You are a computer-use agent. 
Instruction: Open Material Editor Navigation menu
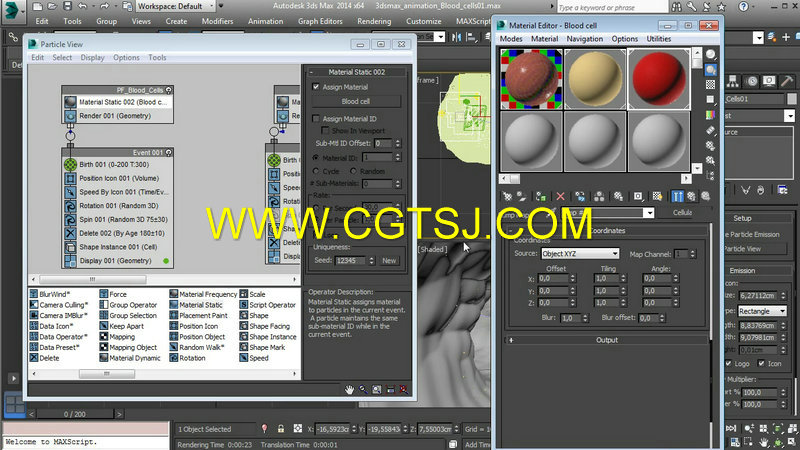(x=585, y=39)
